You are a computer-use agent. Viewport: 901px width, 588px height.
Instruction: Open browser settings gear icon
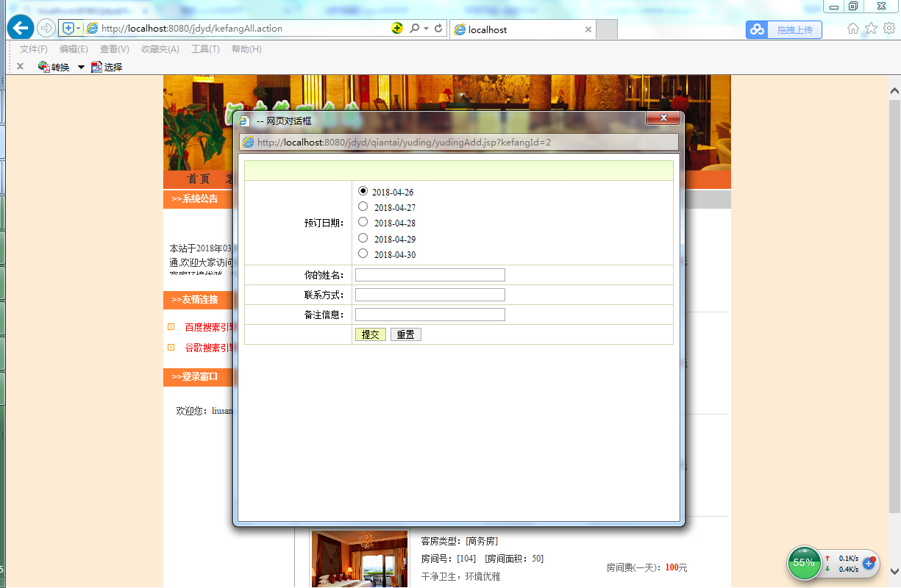click(888, 29)
